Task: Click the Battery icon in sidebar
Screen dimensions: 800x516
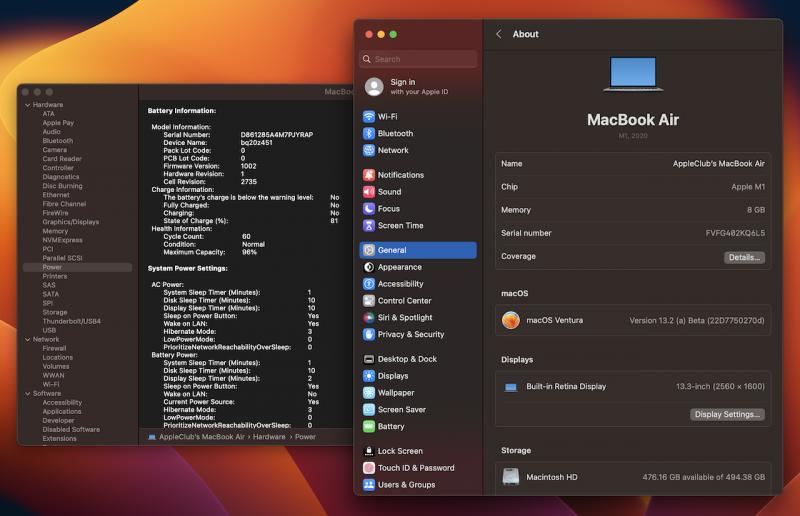Action: [368, 426]
